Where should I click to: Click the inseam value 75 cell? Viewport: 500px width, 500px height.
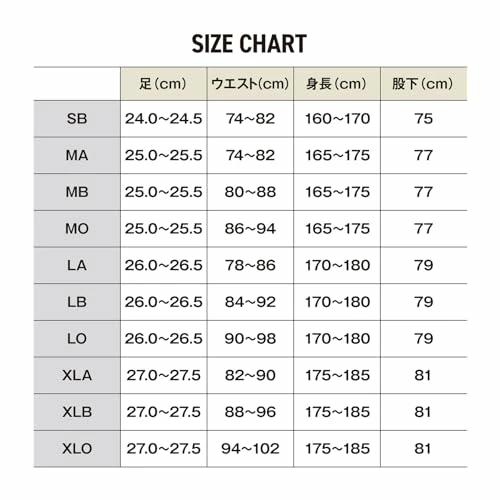click(424, 119)
